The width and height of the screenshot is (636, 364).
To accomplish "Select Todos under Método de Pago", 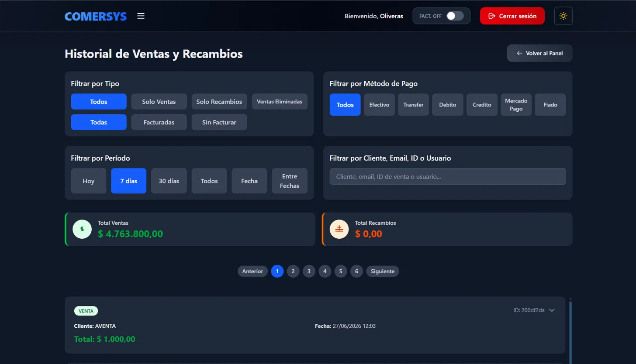I will click(345, 105).
